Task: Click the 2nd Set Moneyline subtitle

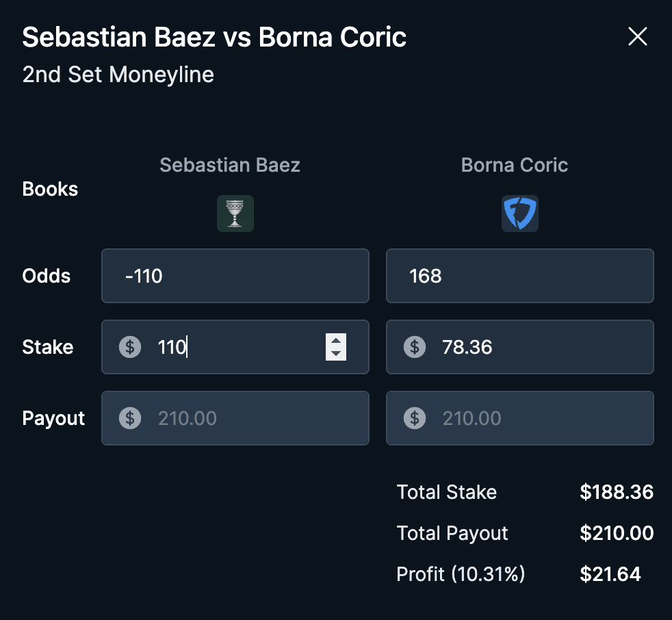Action: pos(118,75)
